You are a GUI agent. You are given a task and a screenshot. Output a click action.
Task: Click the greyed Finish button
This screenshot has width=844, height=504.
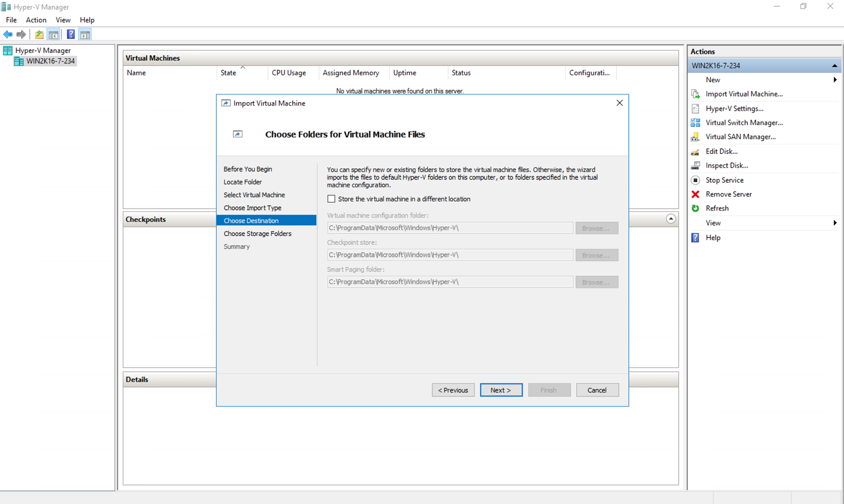coord(549,390)
